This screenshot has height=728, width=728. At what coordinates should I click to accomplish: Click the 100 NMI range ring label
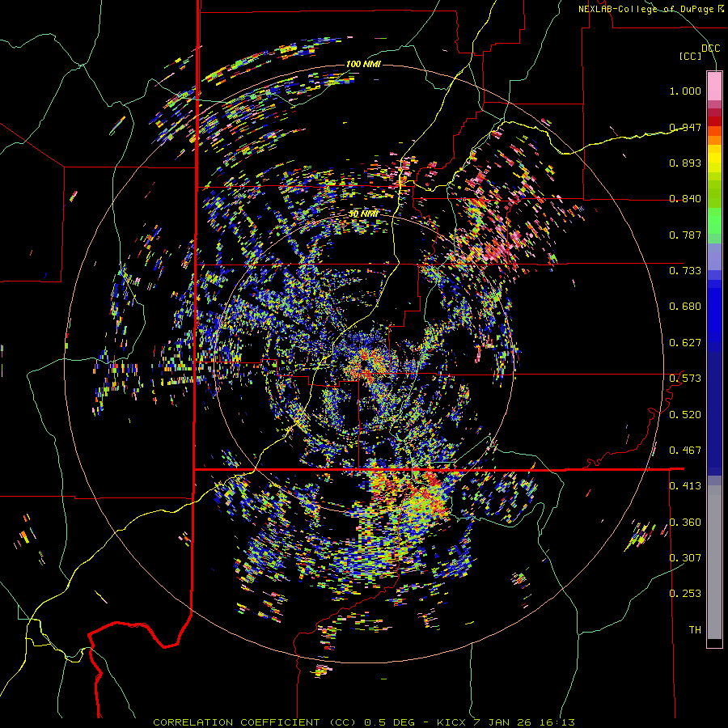tap(363, 64)
